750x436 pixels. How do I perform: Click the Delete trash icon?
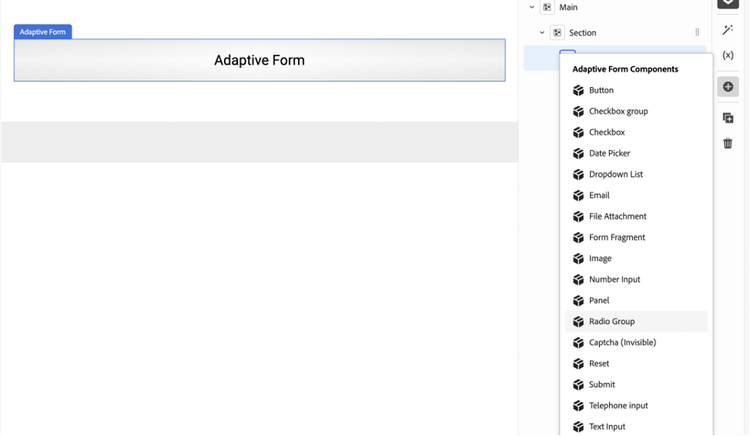(728, 143)
